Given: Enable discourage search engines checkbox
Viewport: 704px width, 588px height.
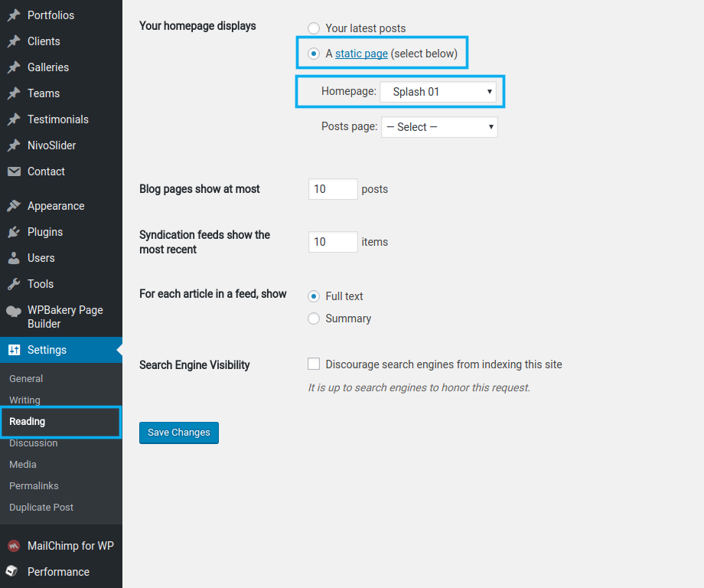Looking at the screenshot, I should [x=314, y=364].
